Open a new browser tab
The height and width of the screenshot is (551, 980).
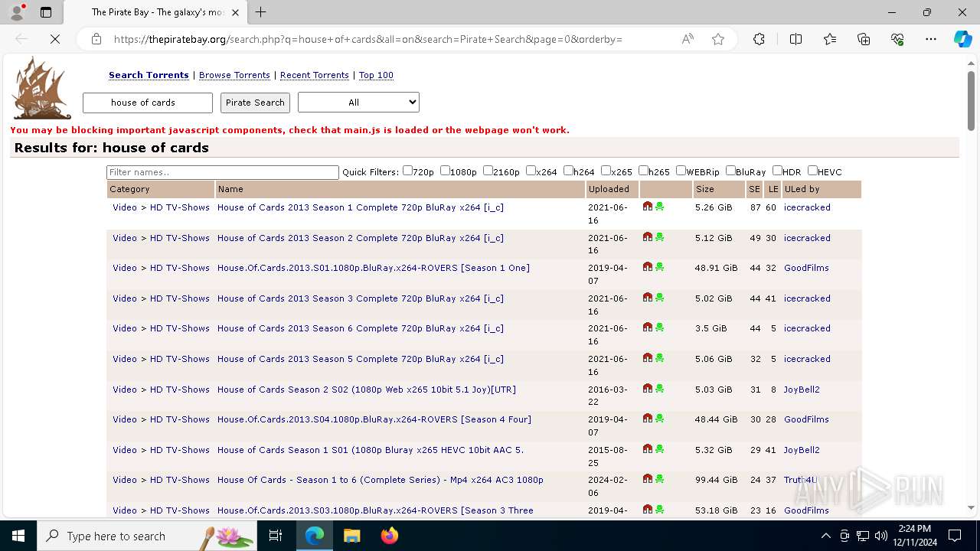coord(260,12)
